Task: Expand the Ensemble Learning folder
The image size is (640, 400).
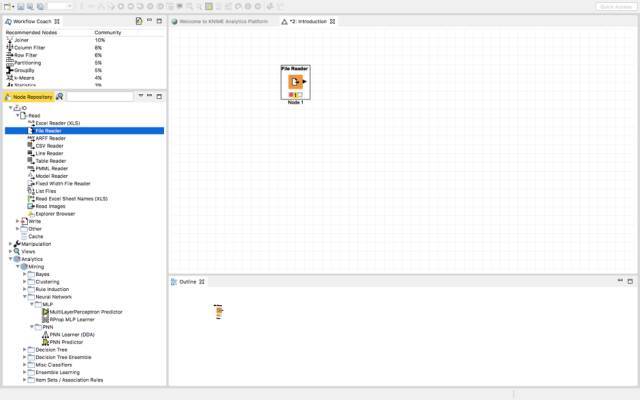Action: pyautogui.click(x=24, y=372)
